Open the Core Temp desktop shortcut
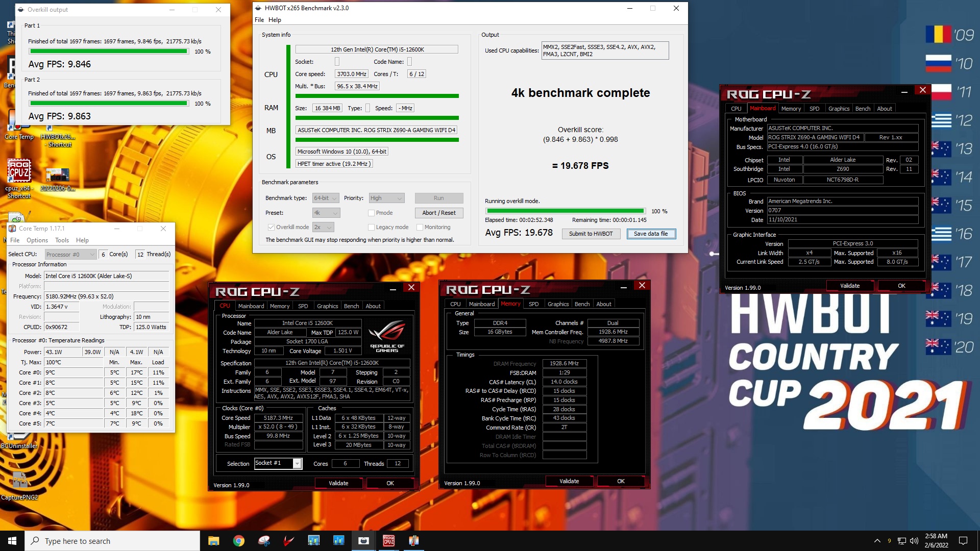The height and width of the screenshot is (551, 980). point(18,125)
